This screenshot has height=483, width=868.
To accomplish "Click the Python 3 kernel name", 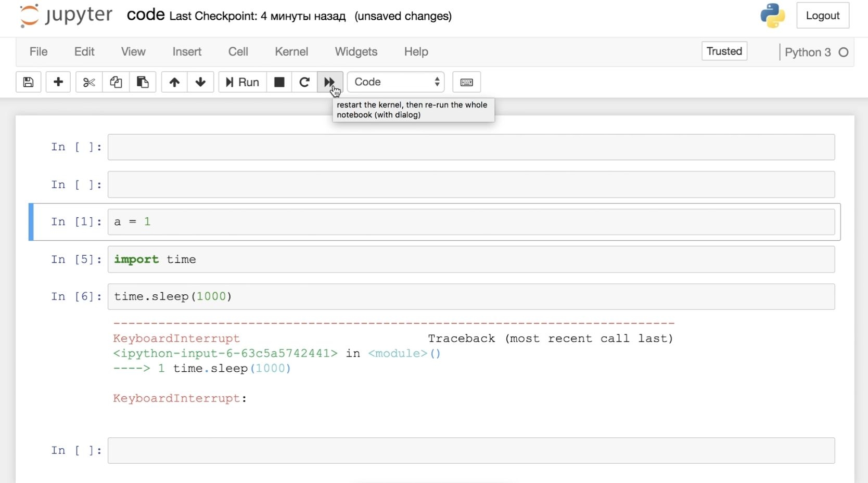I will coord(808,52).
